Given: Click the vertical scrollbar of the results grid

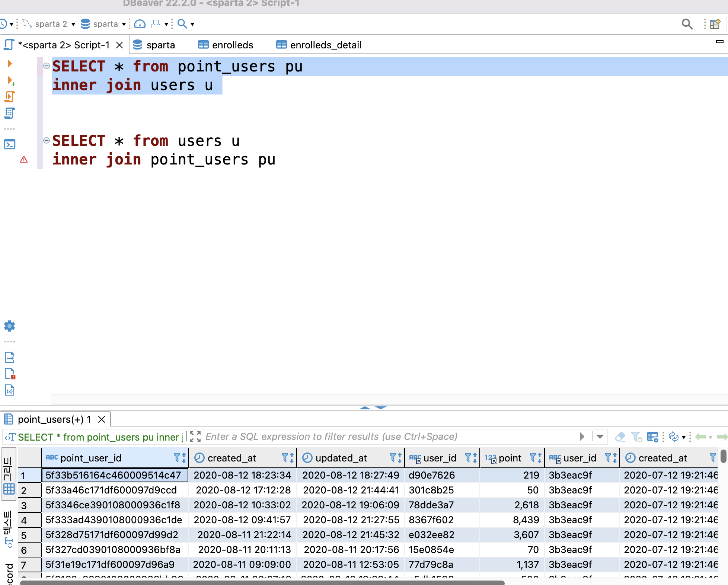Looking at the screenshot, I should coord(723,456).
